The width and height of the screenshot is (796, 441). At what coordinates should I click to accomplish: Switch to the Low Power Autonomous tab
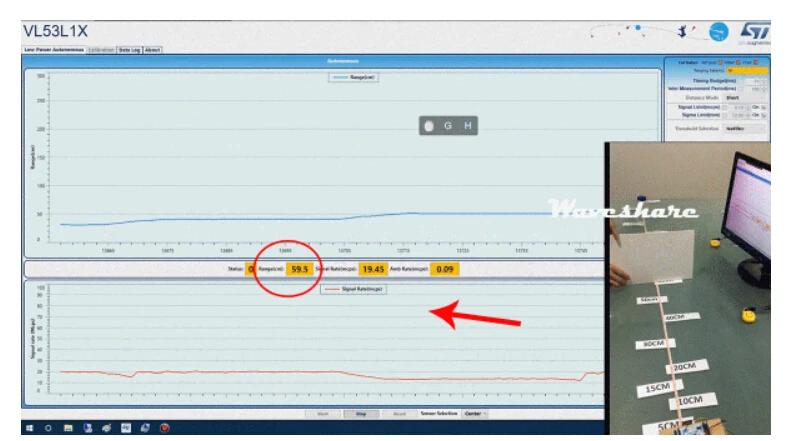tap(54, 50)
